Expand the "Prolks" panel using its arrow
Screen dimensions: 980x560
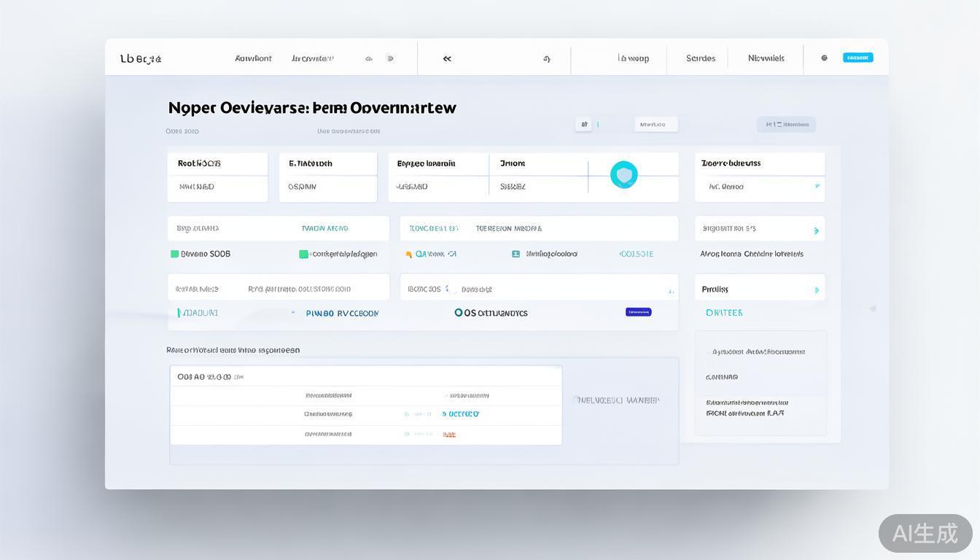(x=816, y=290)
